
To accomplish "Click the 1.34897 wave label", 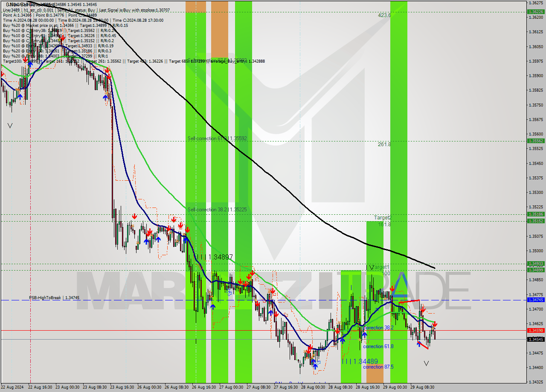I will pos(215,257).
